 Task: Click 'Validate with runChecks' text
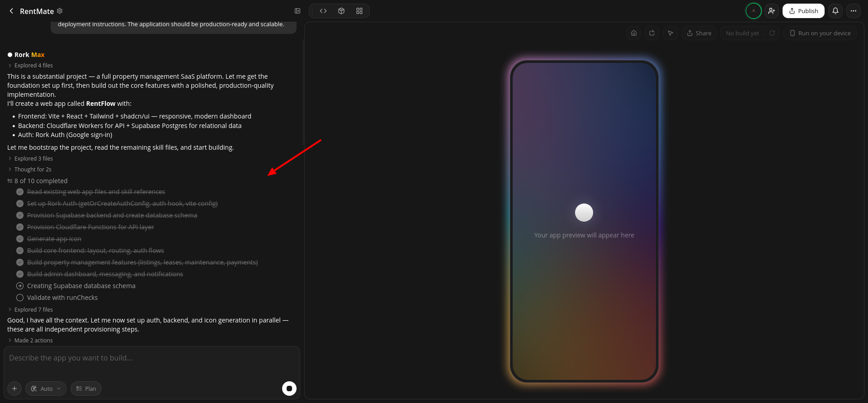[x=62, y=298]
